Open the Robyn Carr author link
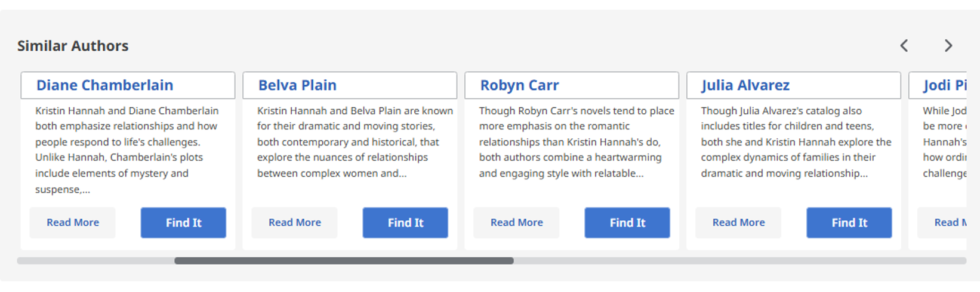Image resolution: width=980 pixels, height=292 pixels. pyautogui.click(x=519, y=85)
